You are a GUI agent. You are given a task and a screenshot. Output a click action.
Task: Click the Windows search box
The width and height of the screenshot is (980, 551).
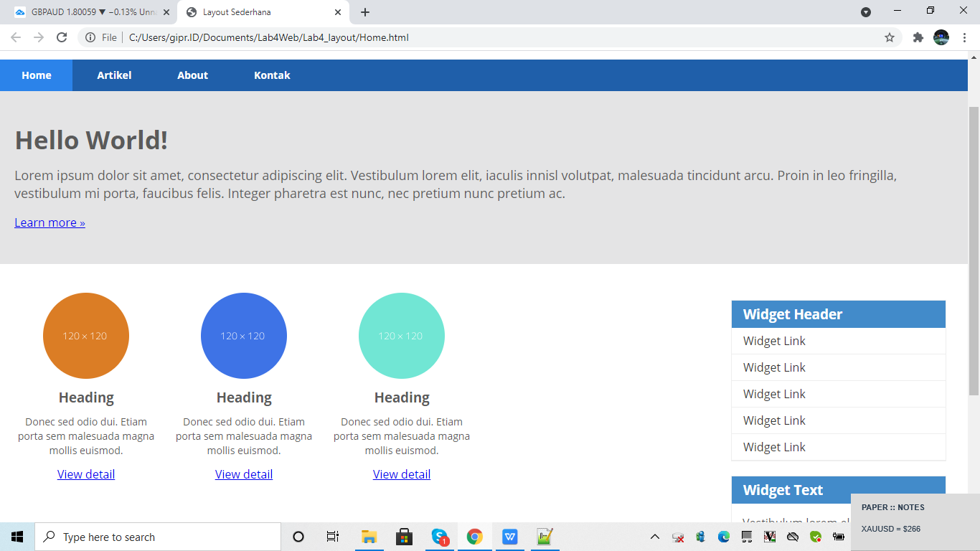158,537
